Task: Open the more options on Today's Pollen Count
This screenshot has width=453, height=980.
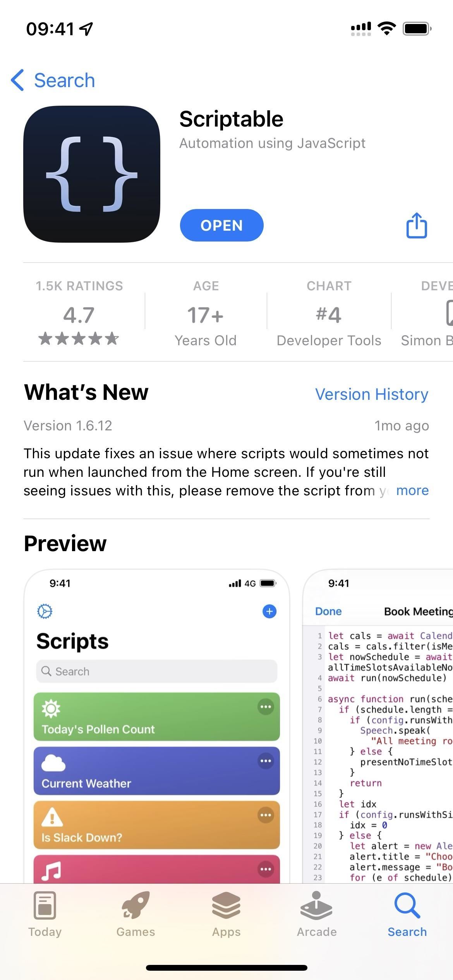Action: (266, 707)
